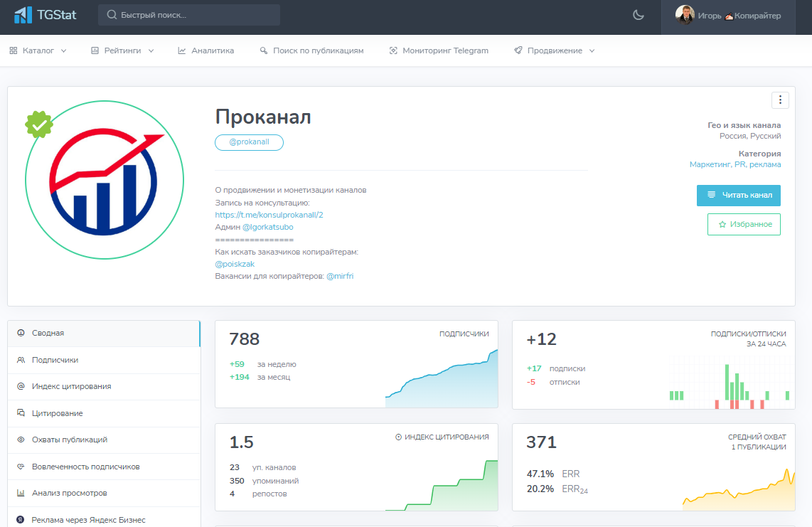812x527 pixels.
Task: Click the citation index info icon
Action: pos(398,437)
